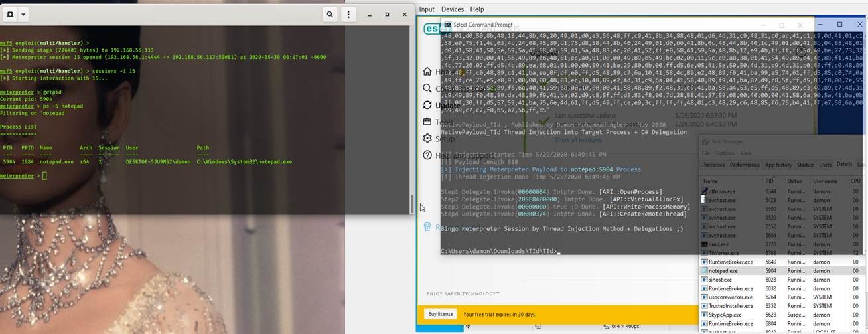868x334 pixels.
Task: Select svchost.exe row with PID 5684
Action: (783, 236)
